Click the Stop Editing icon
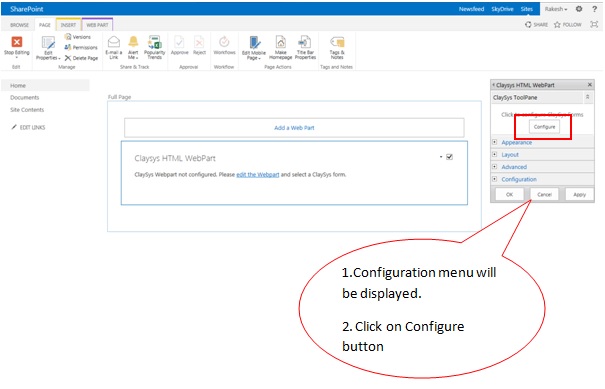 (17, 42)
